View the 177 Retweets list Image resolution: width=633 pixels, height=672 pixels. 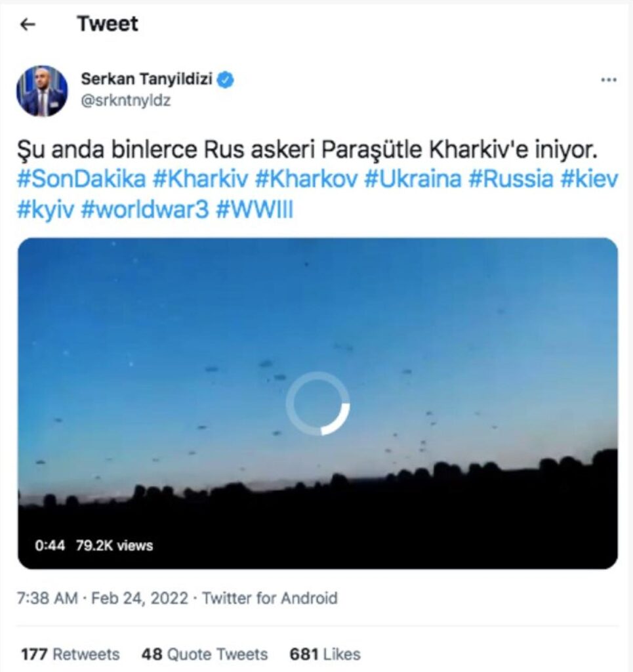tap(70, 654)
